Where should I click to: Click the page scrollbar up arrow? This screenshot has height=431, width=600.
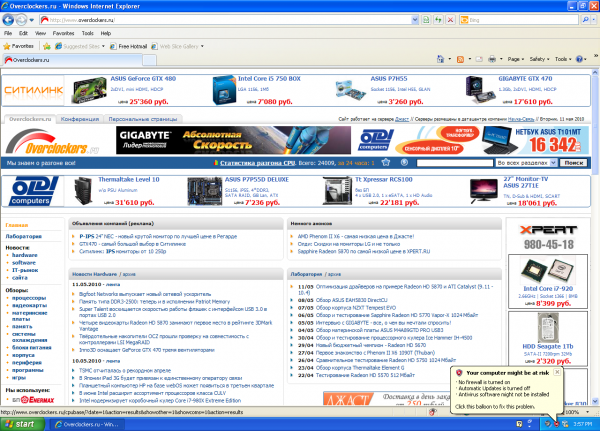(595, 72)
